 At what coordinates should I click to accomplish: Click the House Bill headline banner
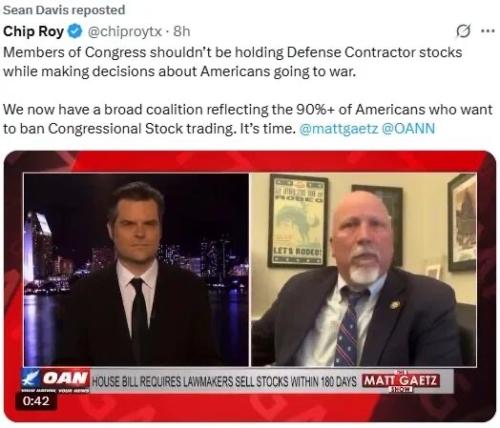click(x=224, y=381)
